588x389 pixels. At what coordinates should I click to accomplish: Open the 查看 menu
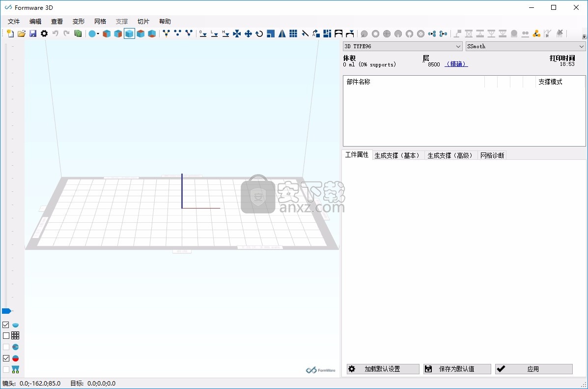pyautogui.click(x=57, y=22)
